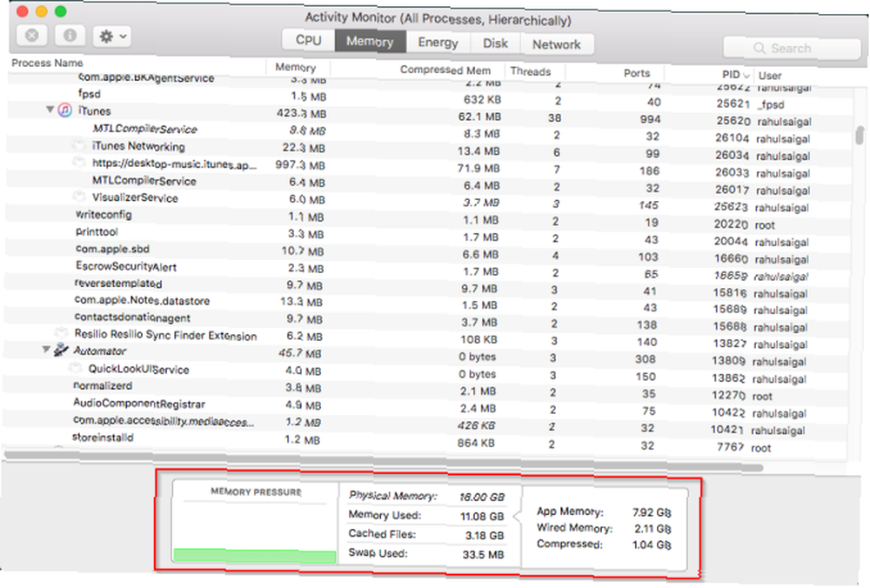The height and width of the screenshot is (588, 870).
Task: Click the horizontal scrollbar at list bottom
Action: click(383, 462)
